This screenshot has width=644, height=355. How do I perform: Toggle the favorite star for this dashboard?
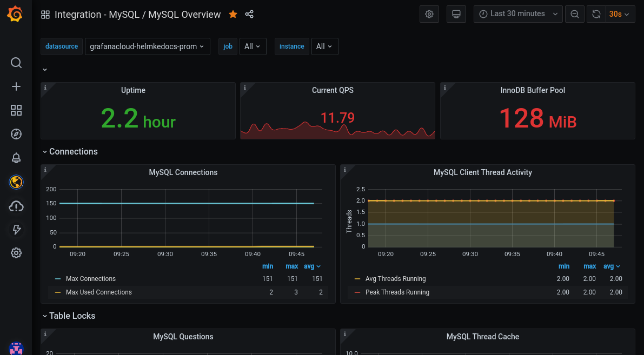tap(233, 15)
